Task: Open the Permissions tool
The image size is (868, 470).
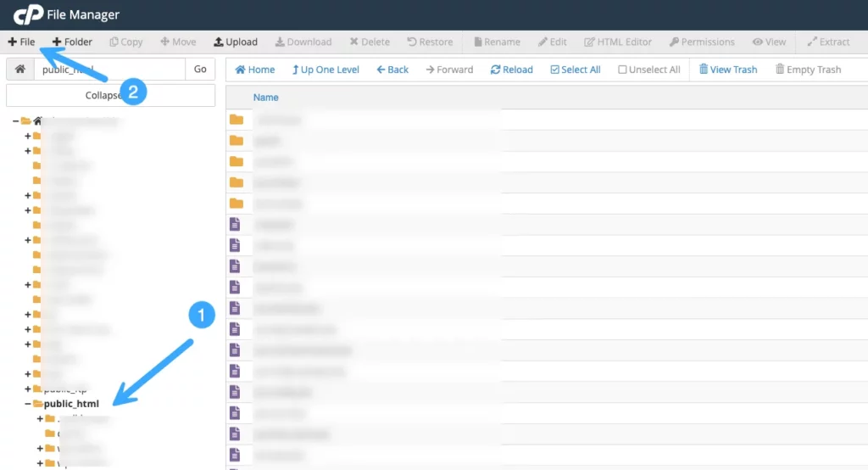Action: coord(702,42)
